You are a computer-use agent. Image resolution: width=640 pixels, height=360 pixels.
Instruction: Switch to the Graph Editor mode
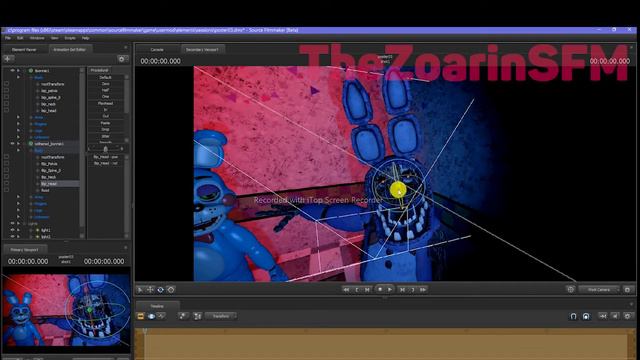pos(162,316)
